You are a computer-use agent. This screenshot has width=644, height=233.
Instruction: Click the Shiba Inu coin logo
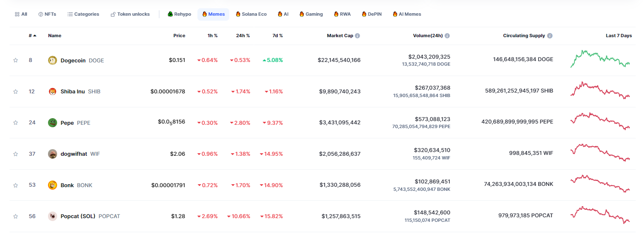point(53,92)
